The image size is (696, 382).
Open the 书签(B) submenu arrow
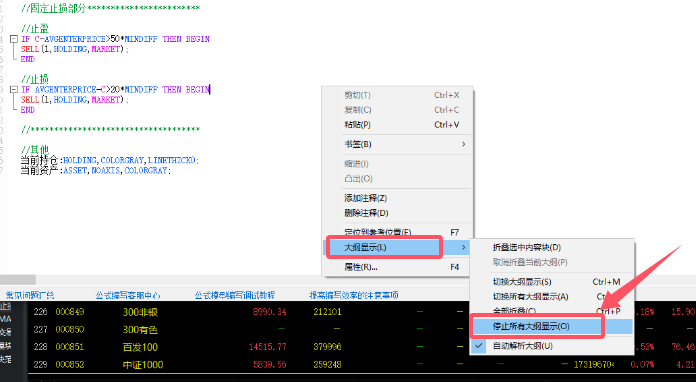click(463, 144)
